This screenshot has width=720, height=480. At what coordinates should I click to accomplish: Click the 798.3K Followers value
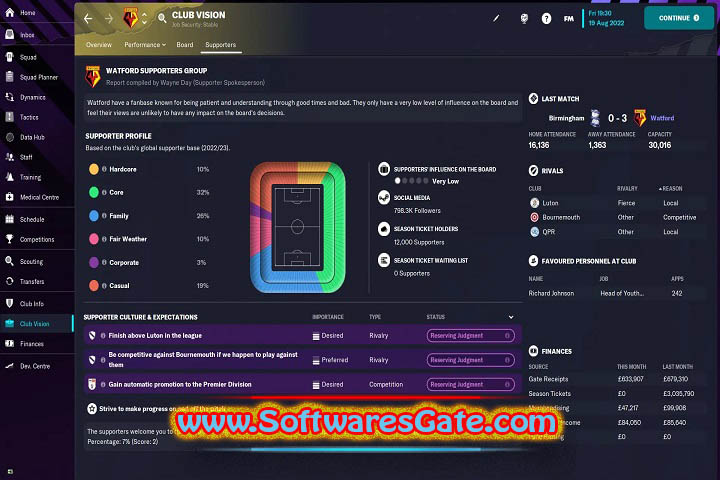(x=417, y=210)
